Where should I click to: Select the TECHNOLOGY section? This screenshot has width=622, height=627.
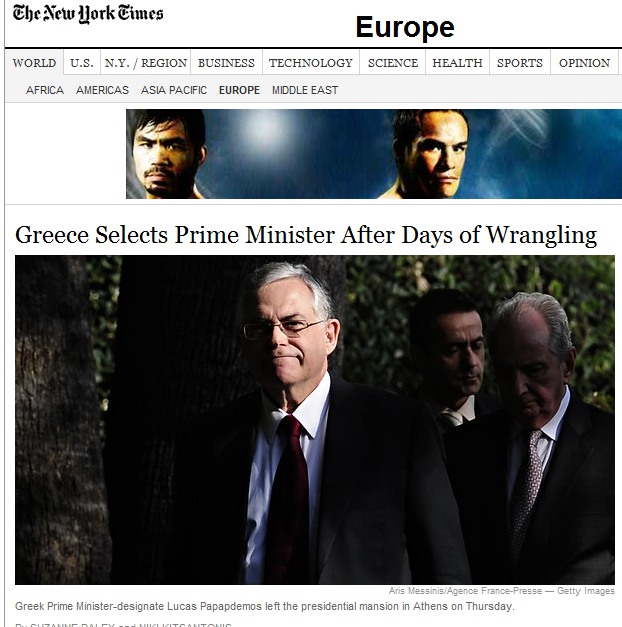tap(311, 63)
